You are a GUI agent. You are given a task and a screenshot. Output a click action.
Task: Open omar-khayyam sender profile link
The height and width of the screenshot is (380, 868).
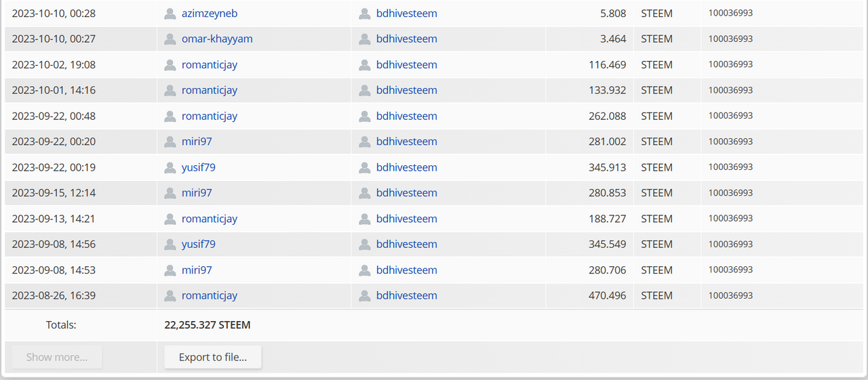tap(217, 39)
